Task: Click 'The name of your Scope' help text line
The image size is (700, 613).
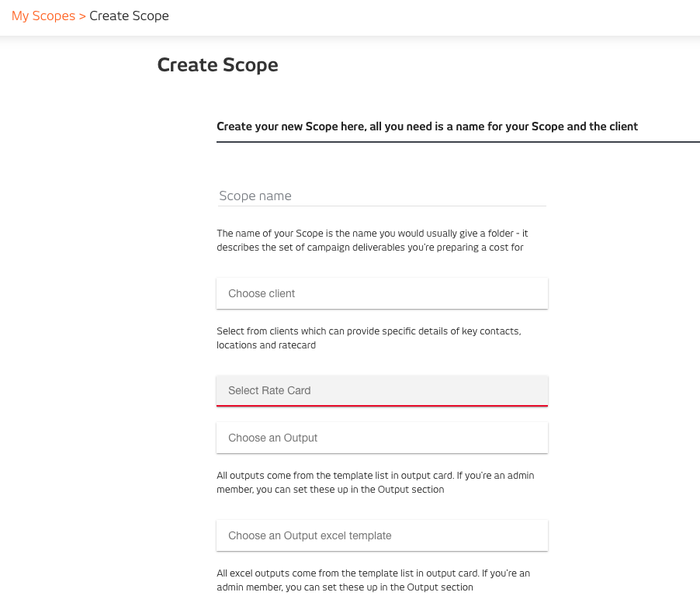Action: click(373, 234)
